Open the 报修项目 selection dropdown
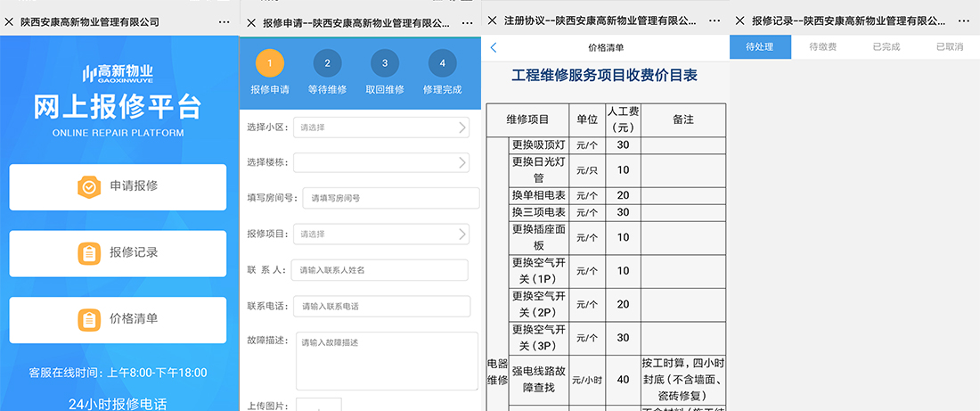The image size is (980, 411). (x=381, y=234)
